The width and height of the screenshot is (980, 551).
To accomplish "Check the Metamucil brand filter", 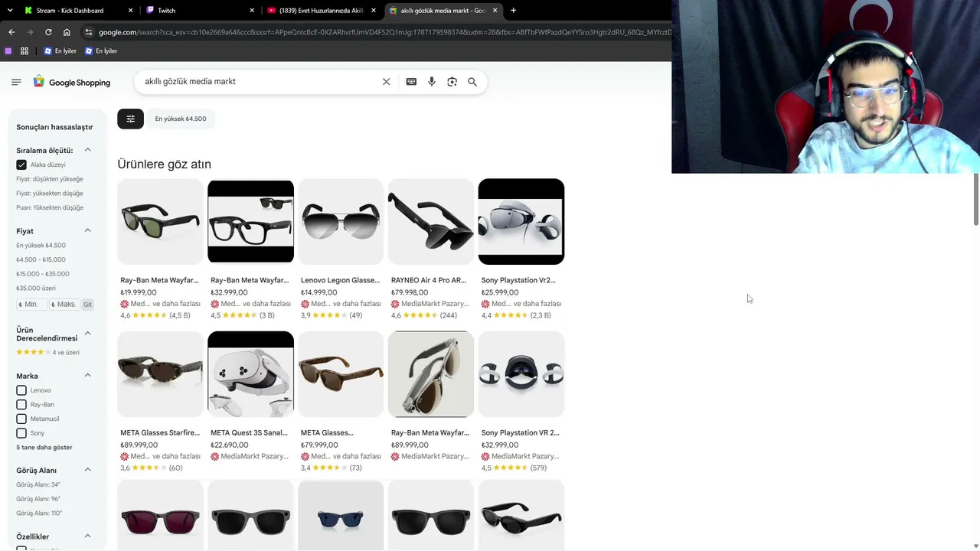I will click(x=21, y=419).
